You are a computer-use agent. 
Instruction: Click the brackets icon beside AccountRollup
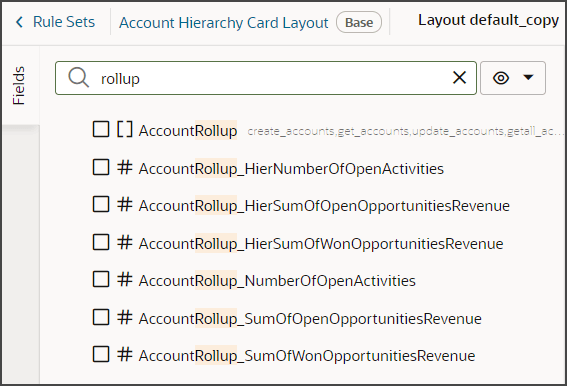click(x=124, y=129)
